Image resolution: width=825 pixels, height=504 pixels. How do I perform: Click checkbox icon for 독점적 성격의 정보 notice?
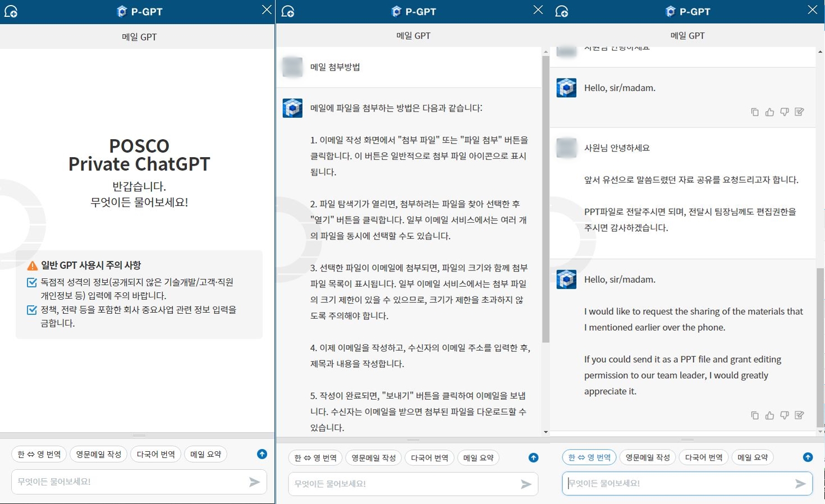pos(32,282)
